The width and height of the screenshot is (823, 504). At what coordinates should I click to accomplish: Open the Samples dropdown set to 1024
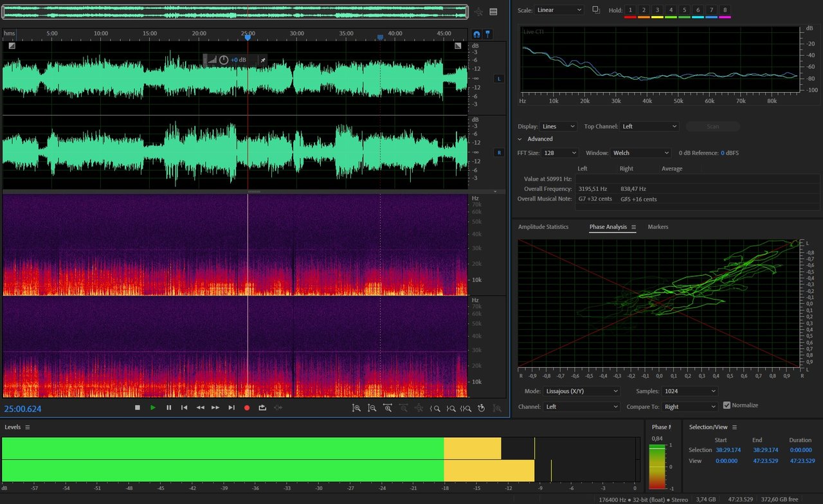(x=690, y=391)
